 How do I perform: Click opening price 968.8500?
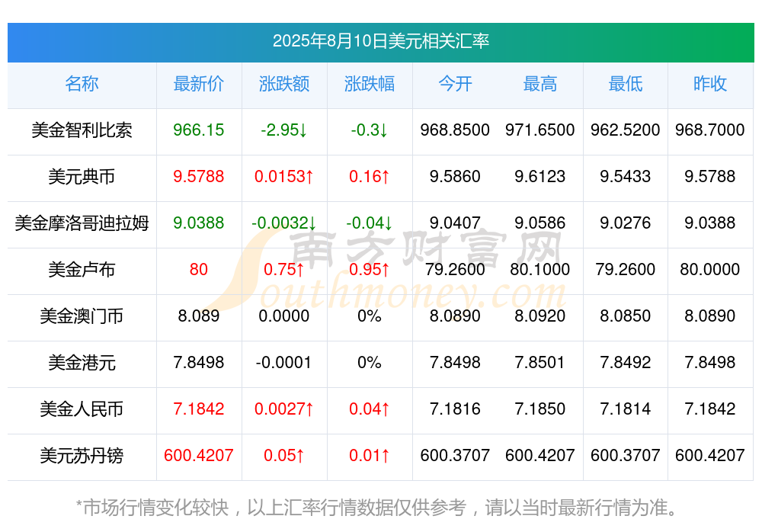click(x=455, y=130)
